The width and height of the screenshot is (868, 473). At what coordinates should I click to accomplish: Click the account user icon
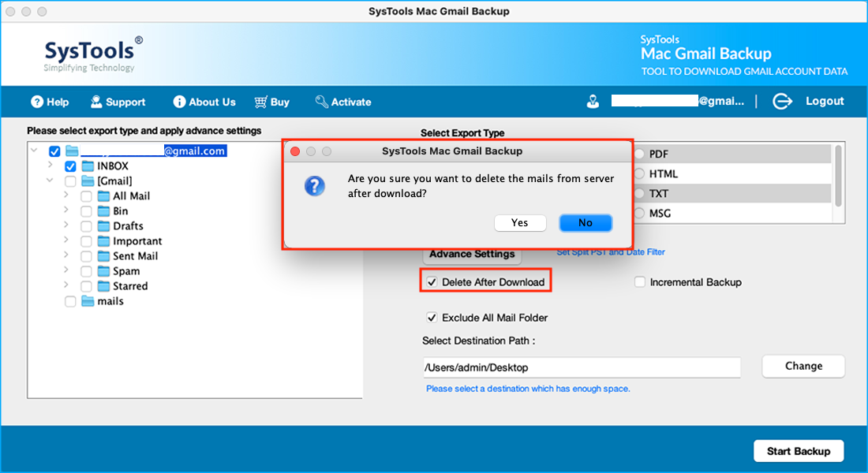coord(593,101)
